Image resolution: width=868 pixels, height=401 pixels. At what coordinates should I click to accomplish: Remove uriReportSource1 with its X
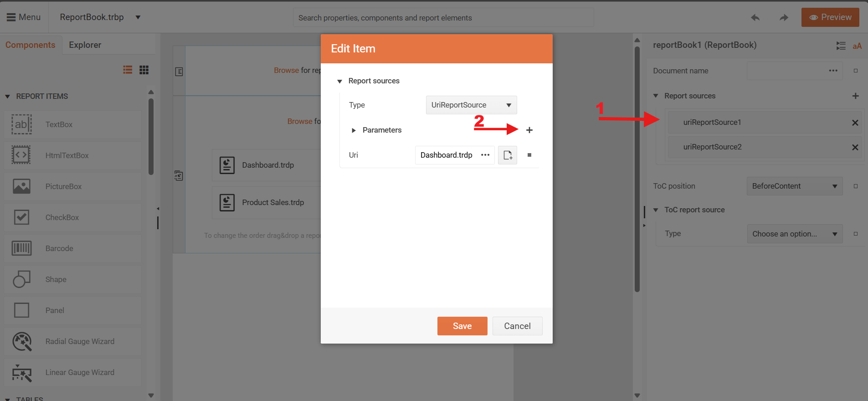(855, 123)
